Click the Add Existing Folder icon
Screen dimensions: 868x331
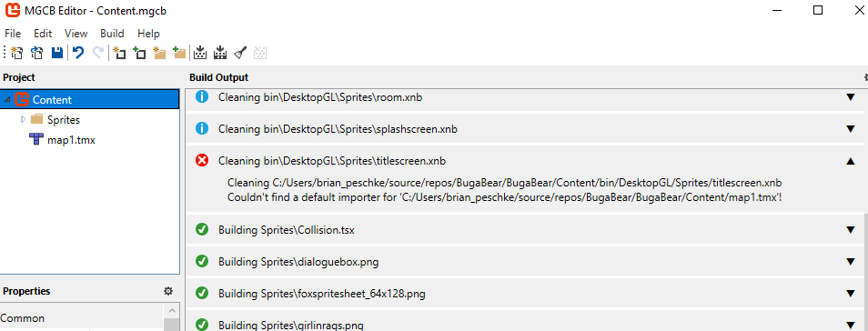pyautogui.click(x=179, y=53)
